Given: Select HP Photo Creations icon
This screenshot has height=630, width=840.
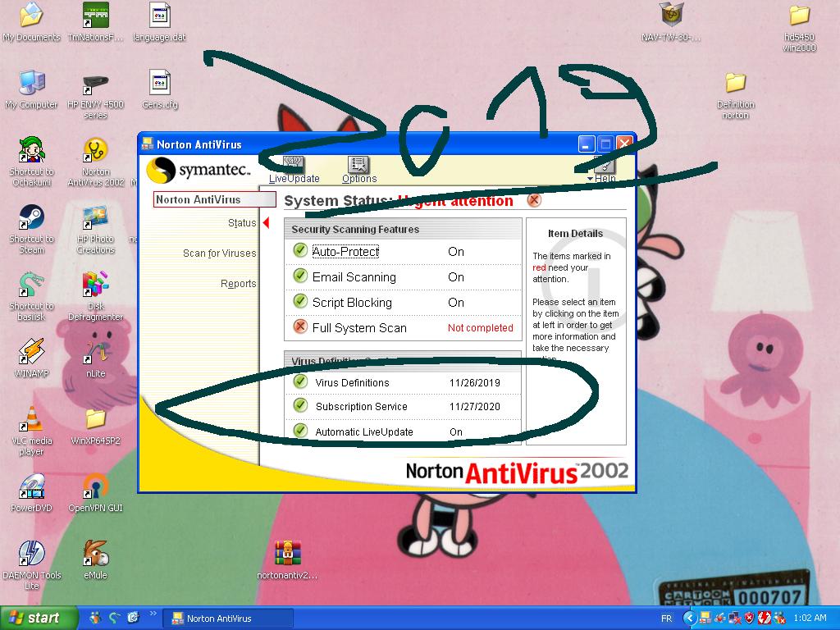Looking at the screenshot, I should click(x=95, y=229).
